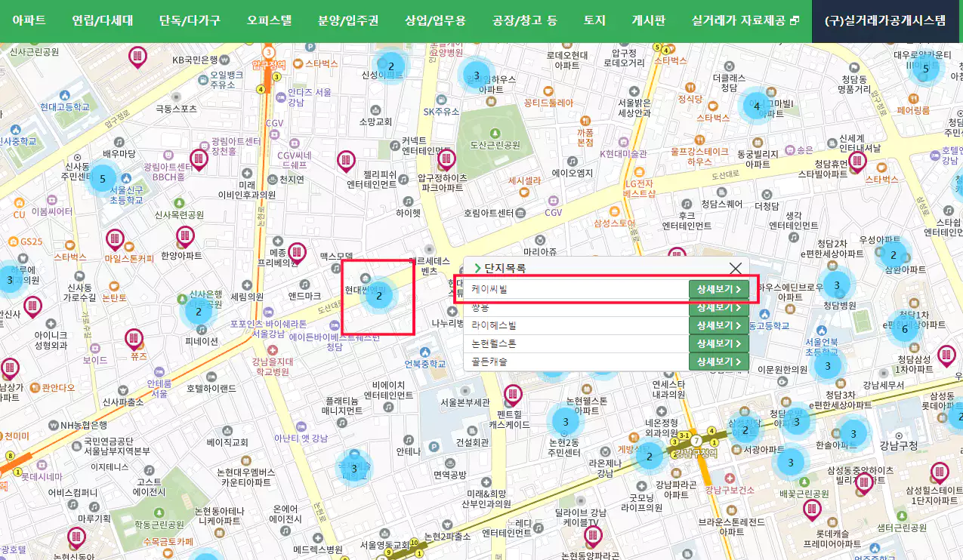
Task: Click 상세보기 next to 케이씨빌
Action: [x=718, y=288]
